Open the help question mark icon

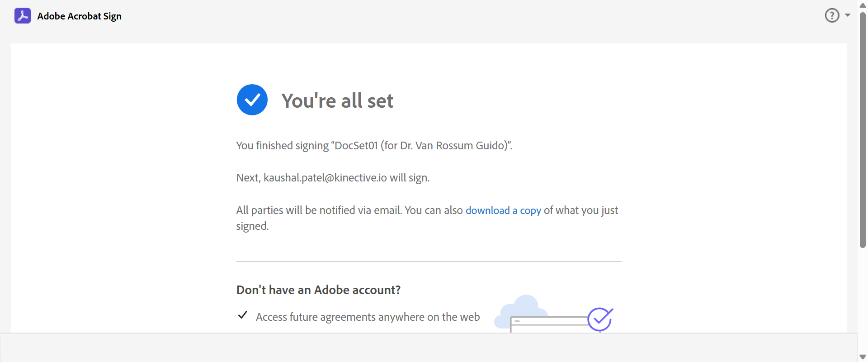[832, 15]
